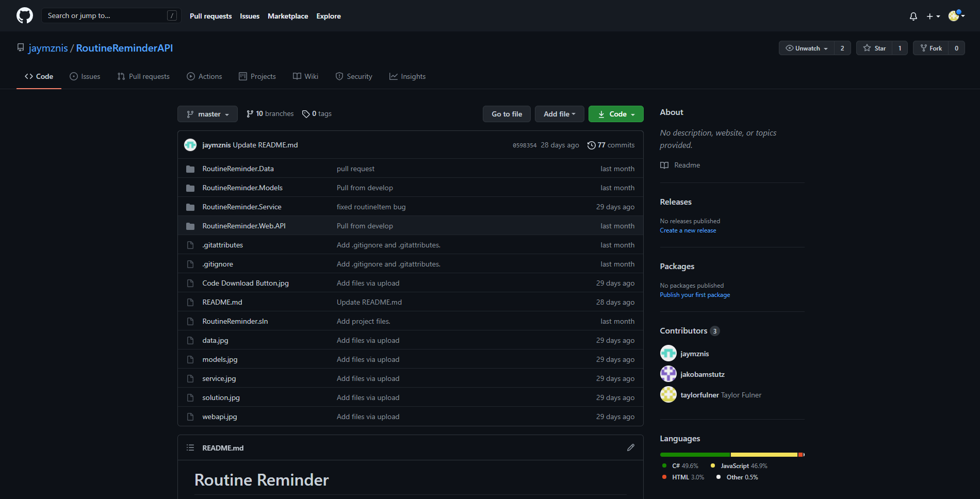The image size is (980, 499).
Task: Switch to the Security tab
Action: coord(354,76)
